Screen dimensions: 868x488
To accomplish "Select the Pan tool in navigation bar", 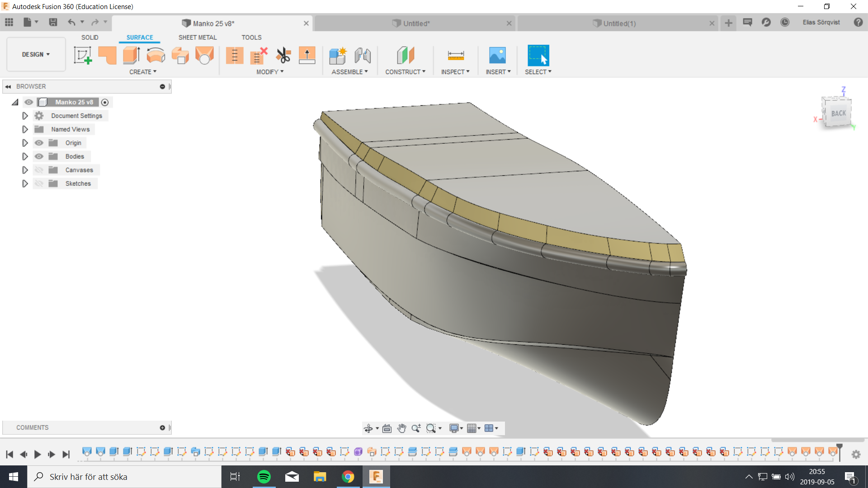I will click(402, 428).
